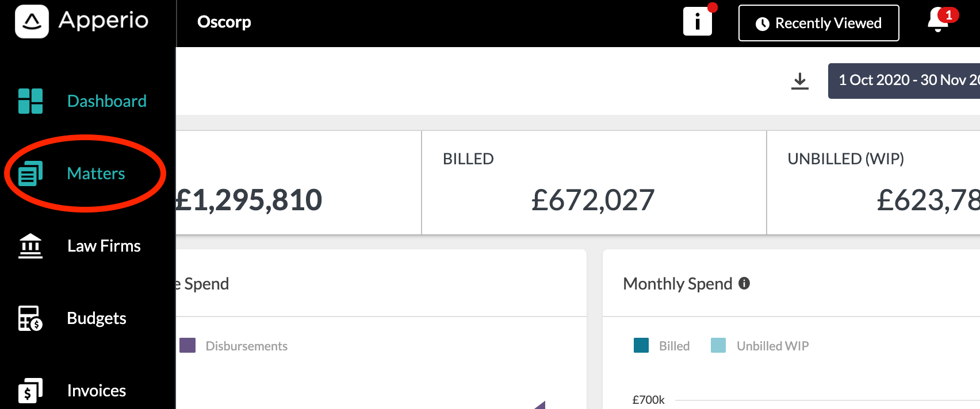The width and height of the screenshot is (980, 409).
Task: Open the Budgets menu item
Action: [97, 318]
